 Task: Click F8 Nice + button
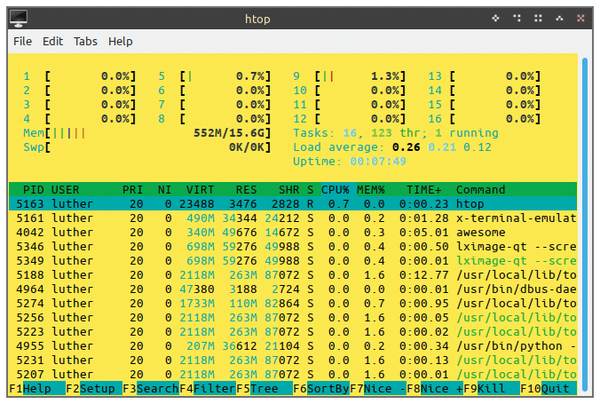point(435,388)
